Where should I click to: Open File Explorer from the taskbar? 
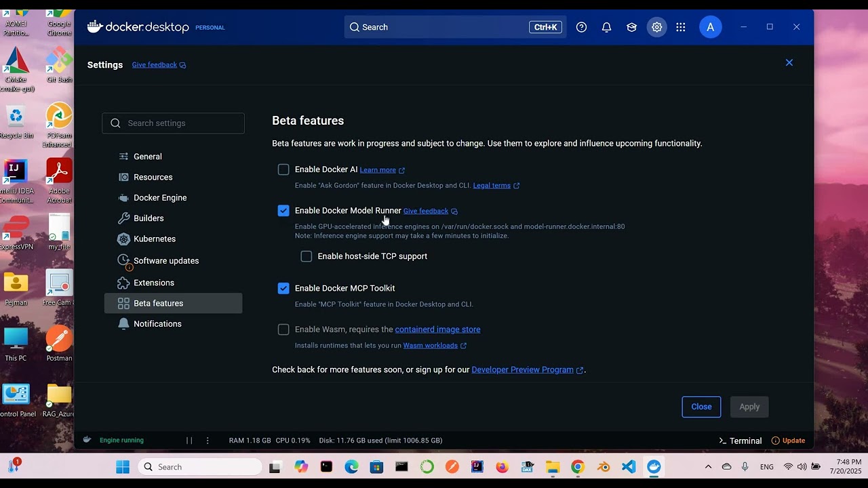point(553,467)
